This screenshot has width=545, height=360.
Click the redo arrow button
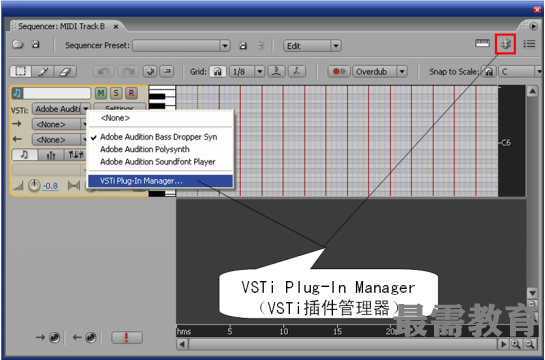pyautogui.click(x=128, y=72)
